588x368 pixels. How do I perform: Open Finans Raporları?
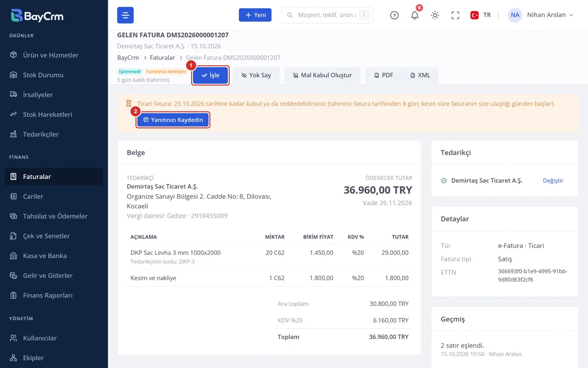[x=54, y=295]
